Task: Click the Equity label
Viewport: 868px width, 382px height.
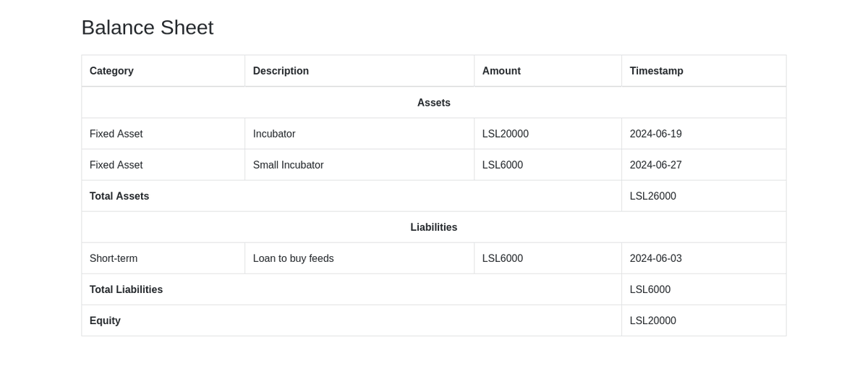Action: [105, 321]
